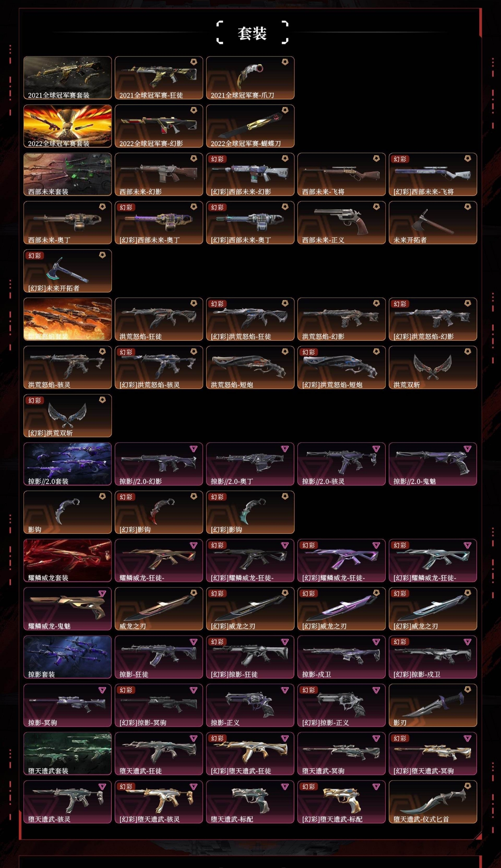The image size is (501, 868).
Task: Select the 堕天遗武-仪式匕首 dagger card
Action: tap(433, 802)
